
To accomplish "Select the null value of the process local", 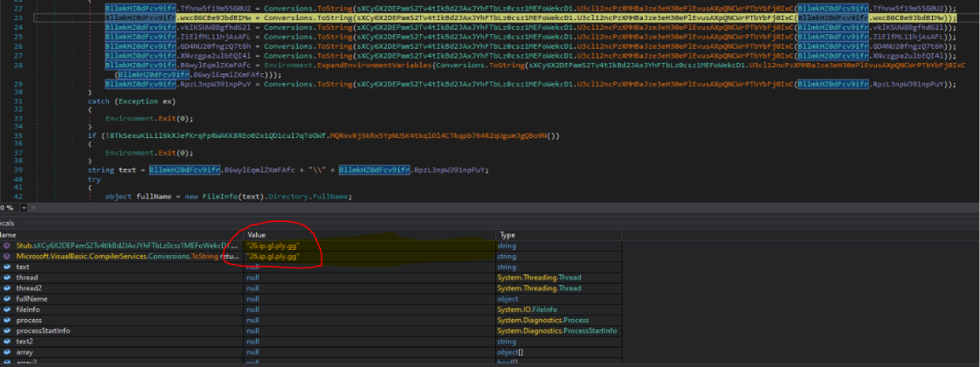I will point(253,320).
